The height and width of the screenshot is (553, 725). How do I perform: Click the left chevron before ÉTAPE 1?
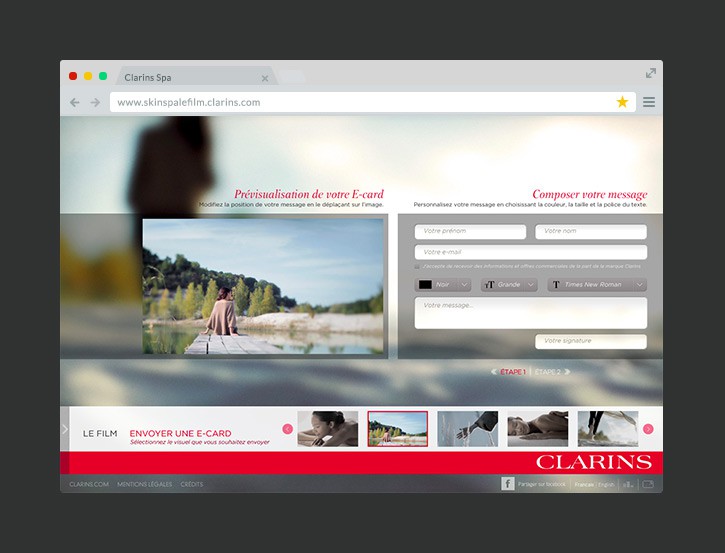point(494,372)
